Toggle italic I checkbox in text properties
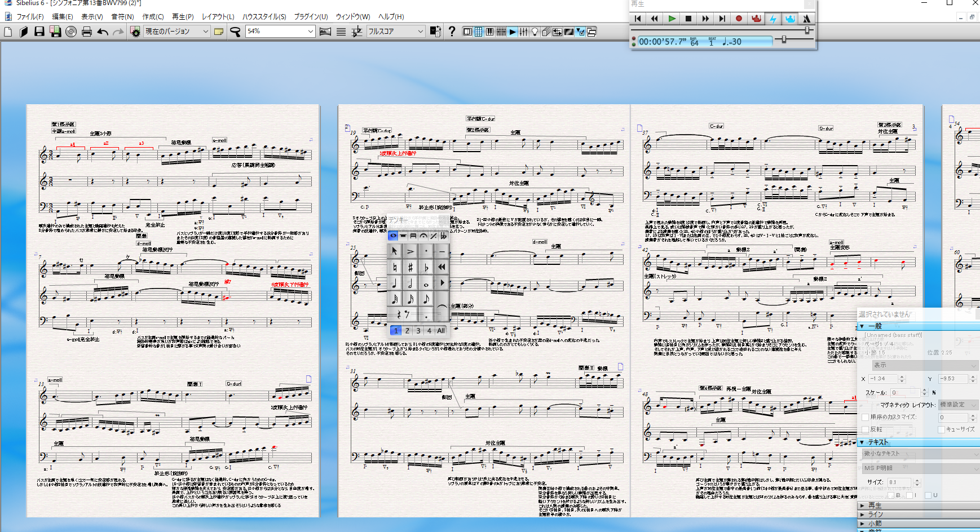 (x=909, y=495)
